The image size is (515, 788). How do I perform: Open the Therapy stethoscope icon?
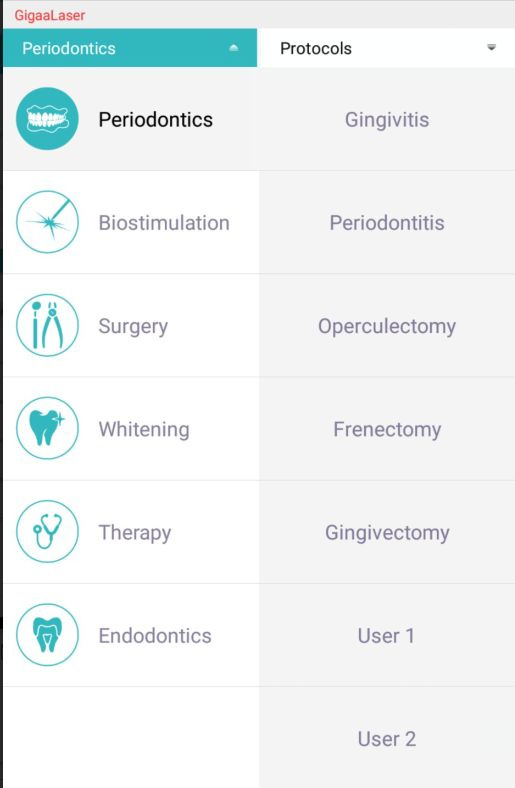click(x=47, y=531)
